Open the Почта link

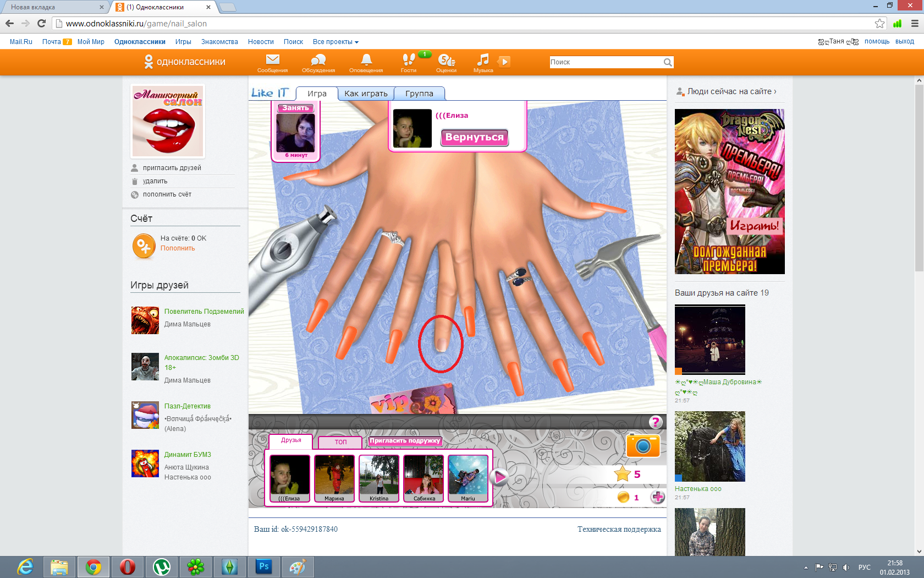click(x=52, y=42)
